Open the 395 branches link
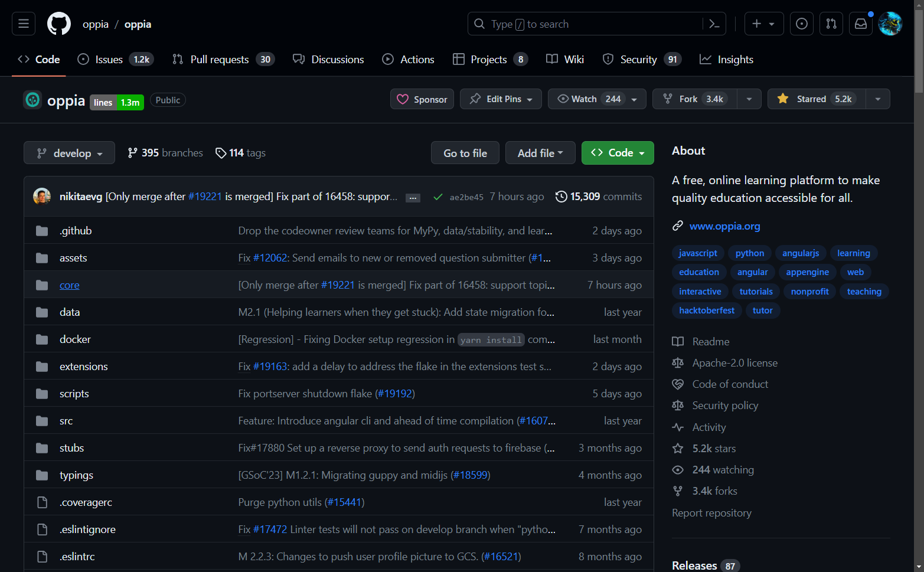924x572 pixels. (x=165, y=153)
